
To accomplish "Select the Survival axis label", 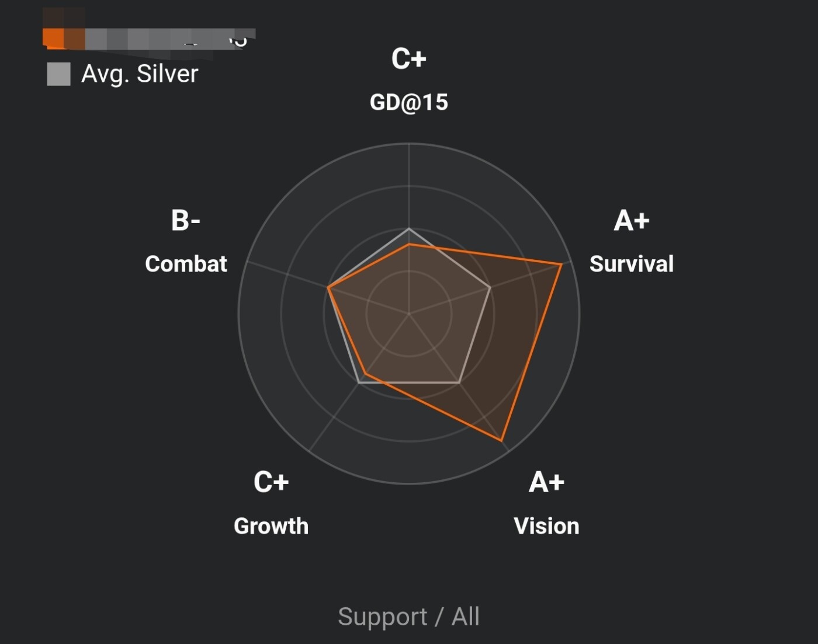I will pyautogui.click(x=631, y=264).
